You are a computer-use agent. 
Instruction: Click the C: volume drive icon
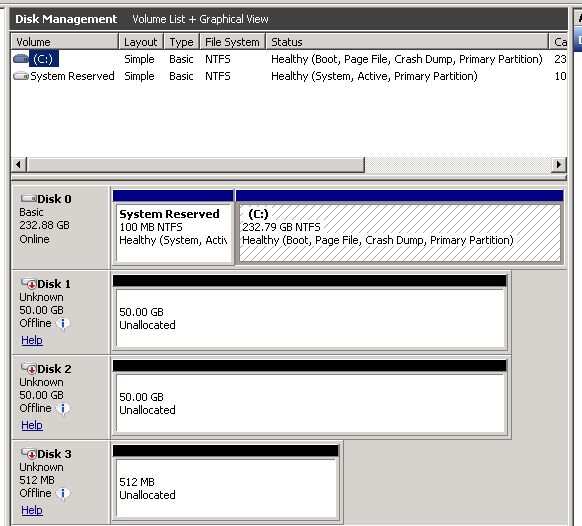(x=20, y=59)
